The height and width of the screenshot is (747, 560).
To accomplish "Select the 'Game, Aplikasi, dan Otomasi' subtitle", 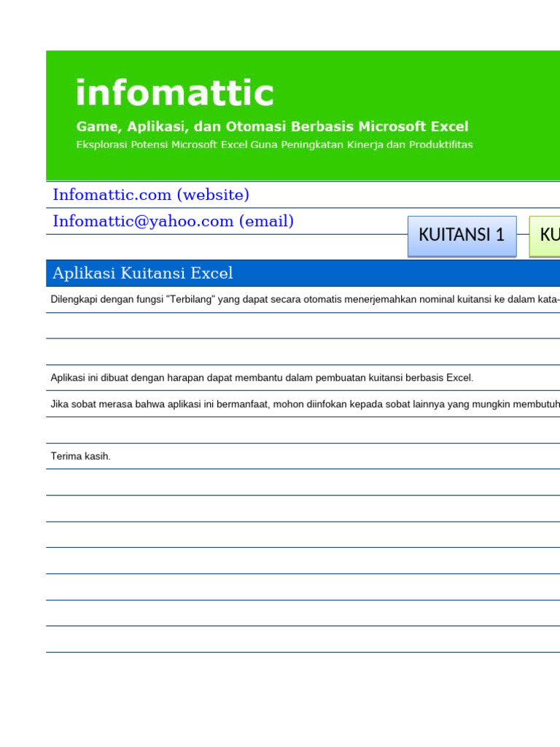I will point(272,127).
